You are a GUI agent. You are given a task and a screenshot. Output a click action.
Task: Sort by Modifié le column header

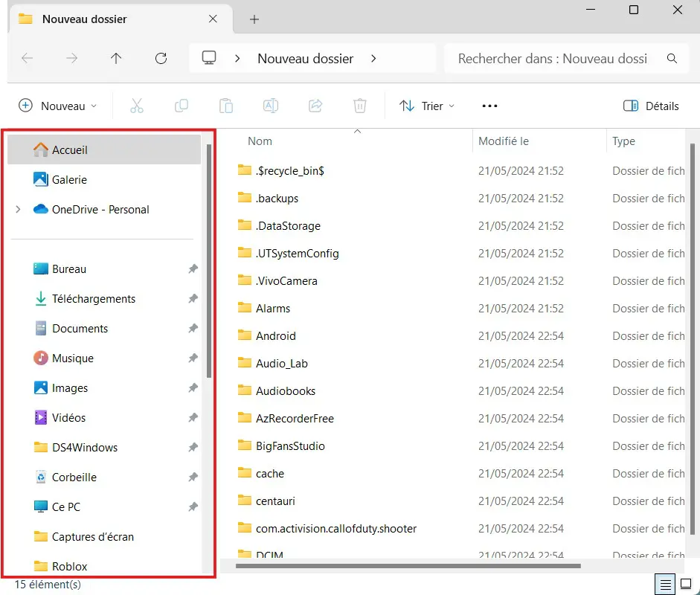[503, 141]
